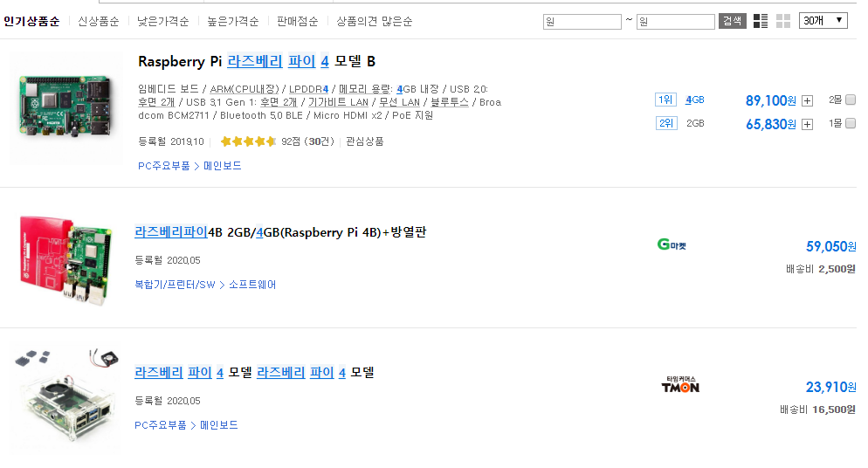
Task: Open 메인보드 category in first product
Action: [x=223, y=166]
